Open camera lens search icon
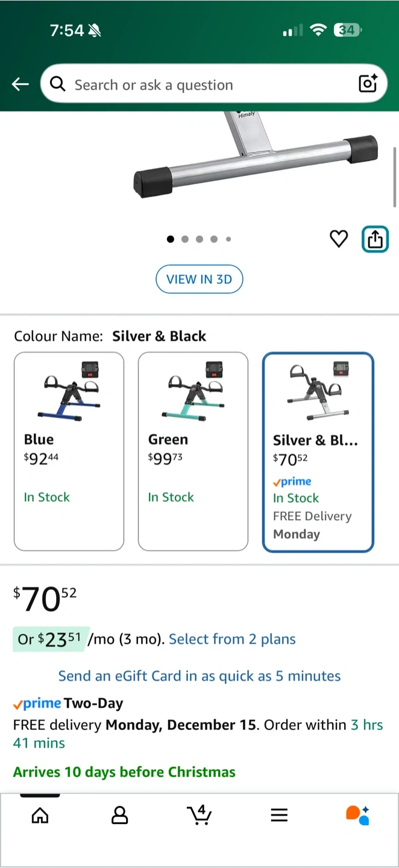Image resolution: width=399 pixels, height=868 pixels. 368,84
